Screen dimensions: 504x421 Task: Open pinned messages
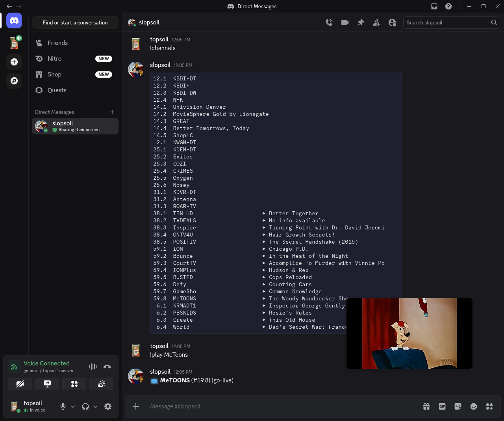[x=361, y=22]
